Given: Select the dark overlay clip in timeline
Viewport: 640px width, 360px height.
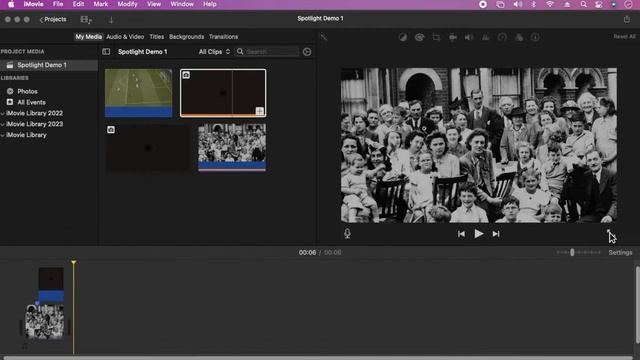Looking at the screenshot, I should click(x=51, y=284).
